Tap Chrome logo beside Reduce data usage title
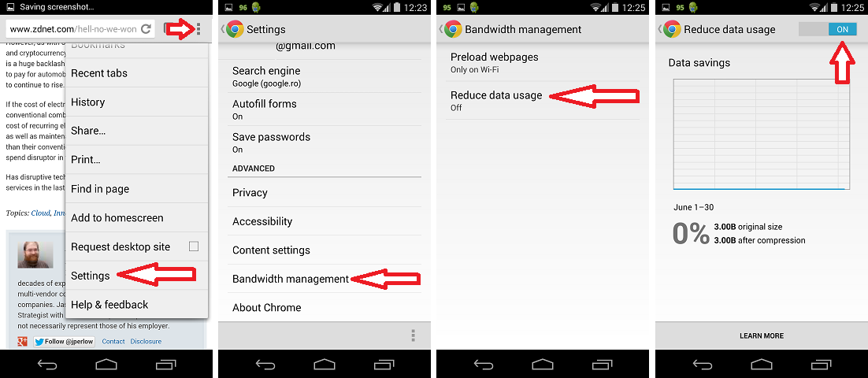The width and height of the screenshot is (868, 378). tap(673, 29)
